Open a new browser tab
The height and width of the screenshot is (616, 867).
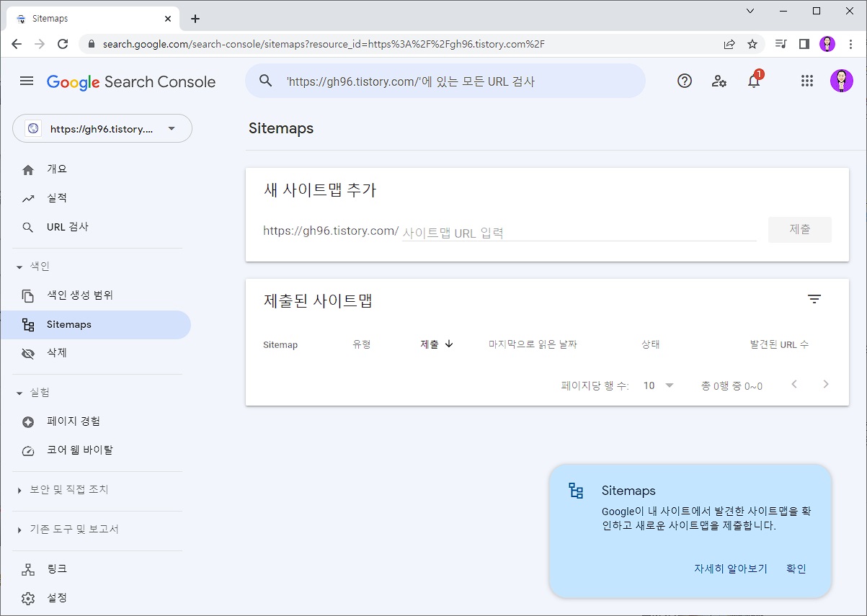pyautogui.click(x=195, y=19)
